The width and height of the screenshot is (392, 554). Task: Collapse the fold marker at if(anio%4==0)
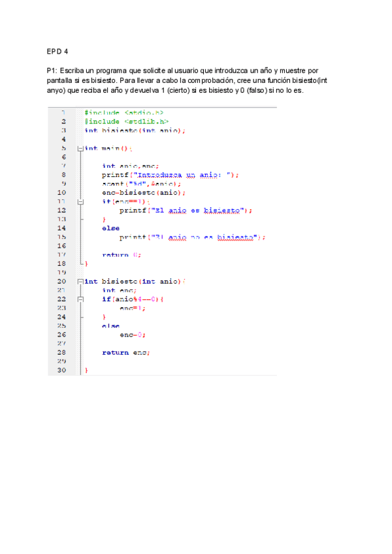pos(80,300)
